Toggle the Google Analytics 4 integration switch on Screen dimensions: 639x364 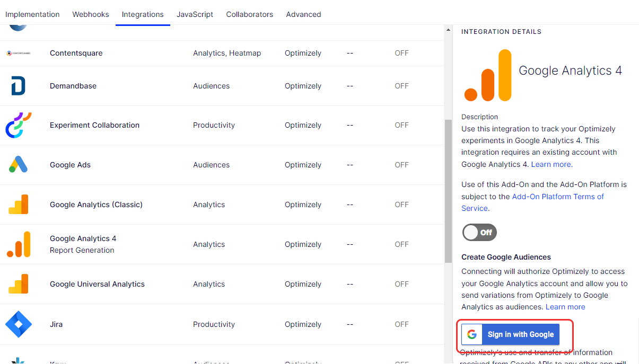click(x=479, y=232)
